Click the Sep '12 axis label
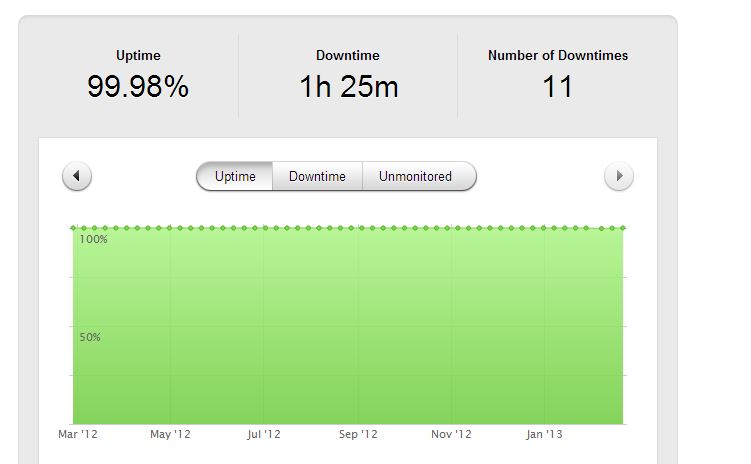This screenshot has width=751, height=464. tap(358, 434)
